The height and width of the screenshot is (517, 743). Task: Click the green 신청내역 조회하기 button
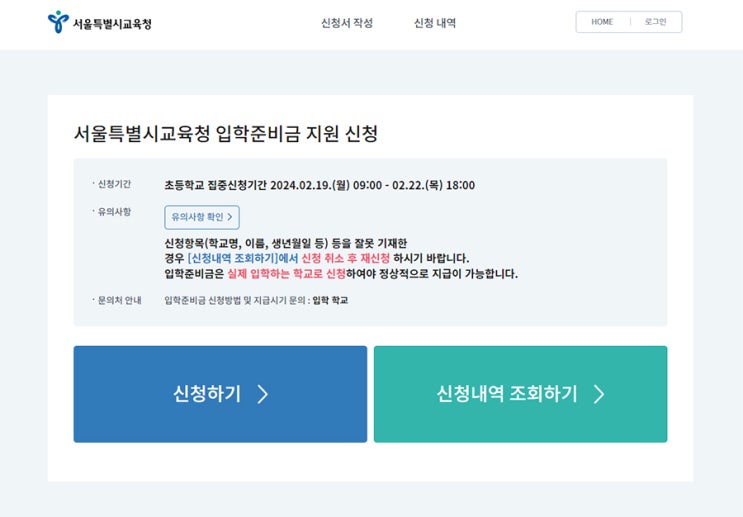(x=520, y=394)
